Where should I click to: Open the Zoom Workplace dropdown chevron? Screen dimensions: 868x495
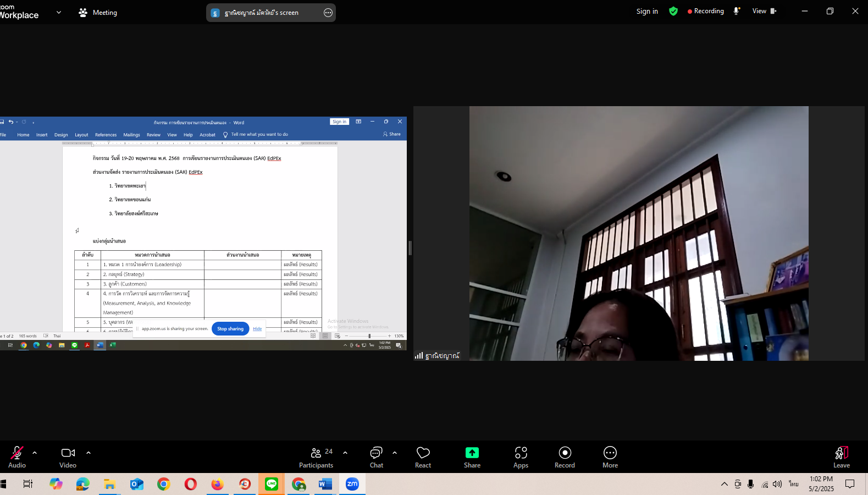59,12
